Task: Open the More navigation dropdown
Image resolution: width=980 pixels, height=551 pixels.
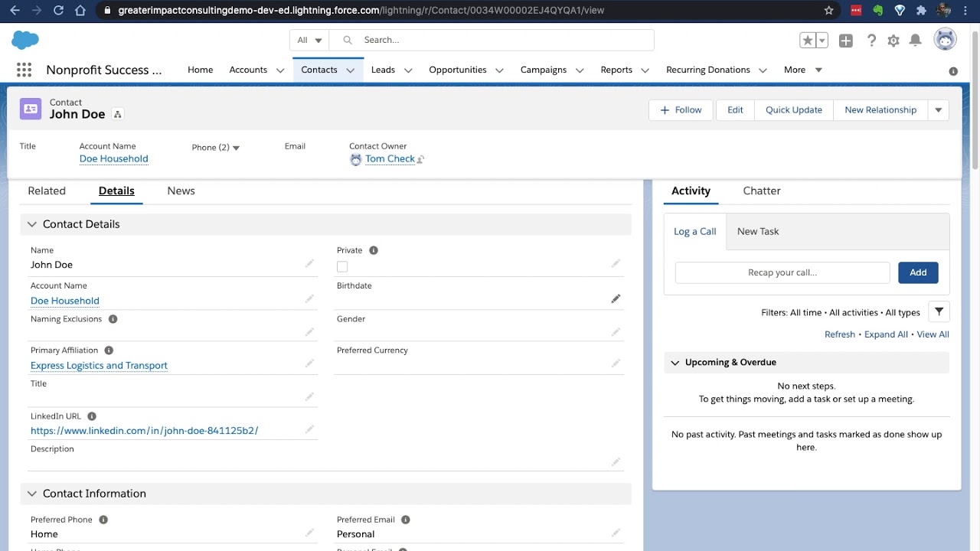Action: [802, 70]
